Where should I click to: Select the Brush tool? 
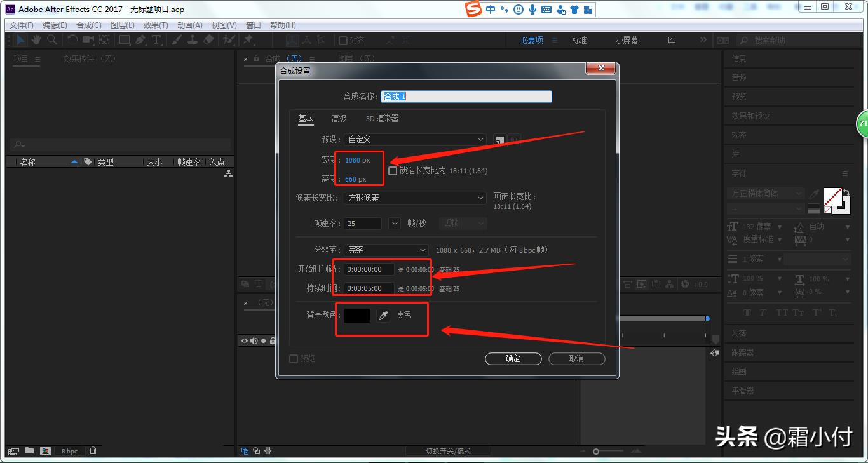177,39
